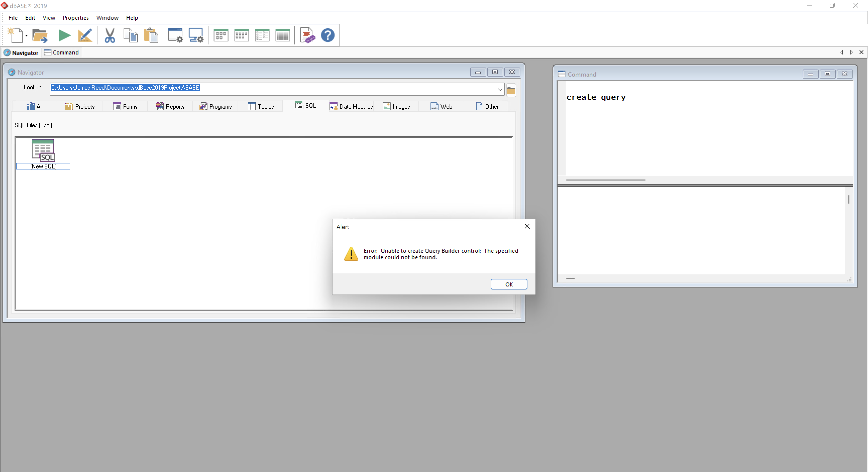This screenshot has width=868, height=472.
Task: Switch to the Command document tab
Action: click(x=62, y=52)
